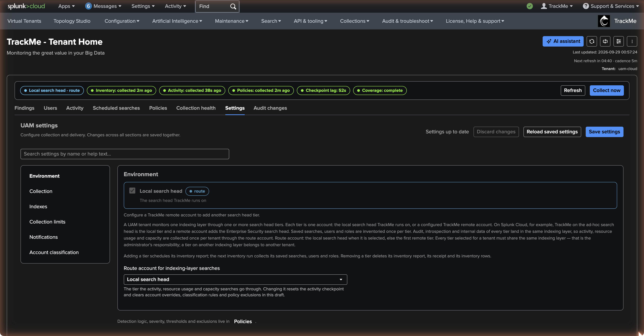The height and width of the screenshot is (336, 644).
Task: Click the Checkpoint lag: 52s pill
Action: tap(323, 91)
